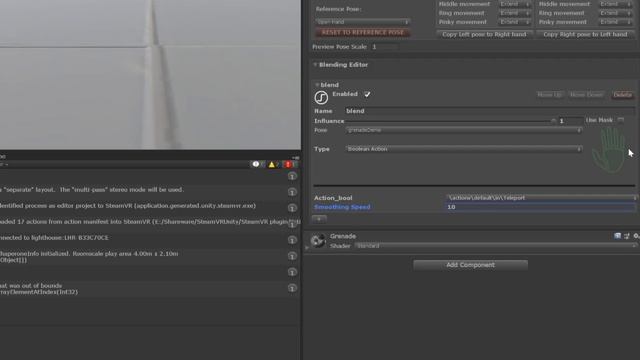This screenshot has height=360, width=640.
Task: Add a new blend with plus button
Action: pos(319,219)
